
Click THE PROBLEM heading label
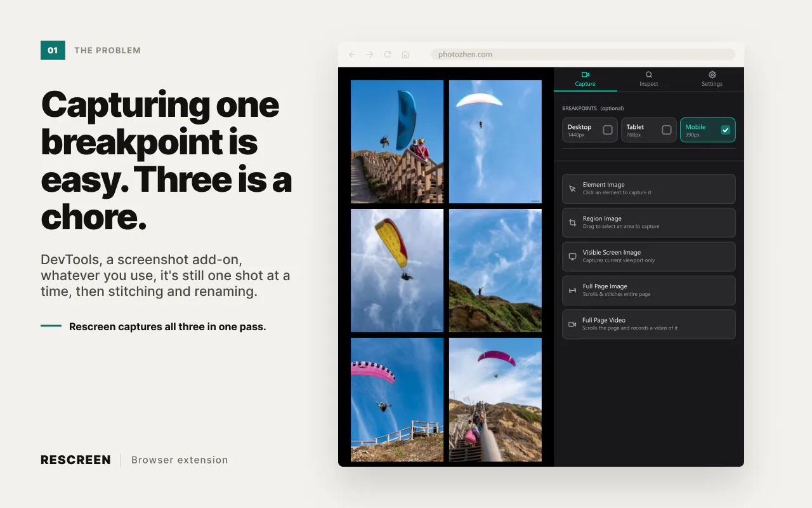(x=107, y=50)
